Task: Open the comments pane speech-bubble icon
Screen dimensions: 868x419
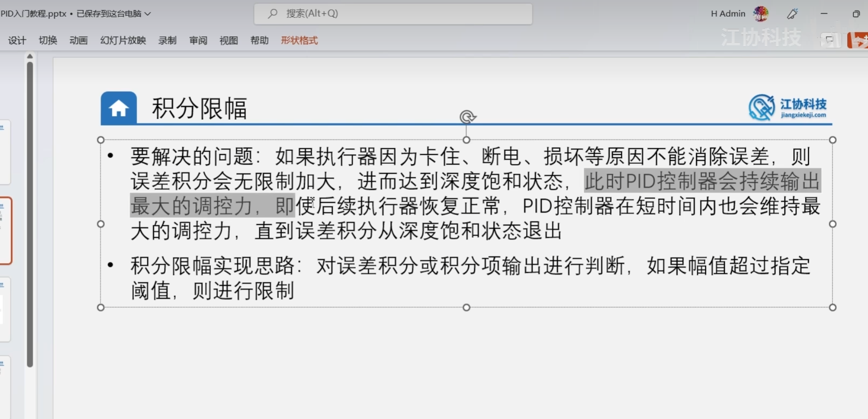Action: click(x=829, y=40)
